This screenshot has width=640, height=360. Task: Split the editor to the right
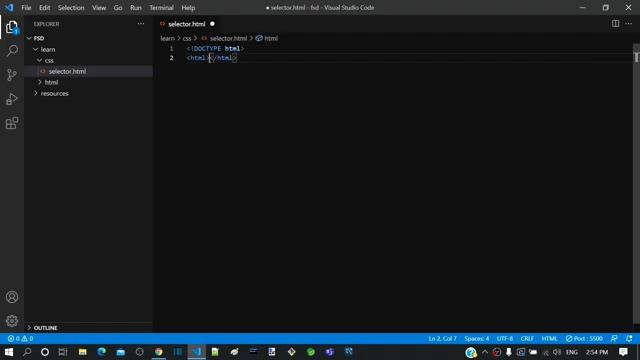click(x=615, y=24)
